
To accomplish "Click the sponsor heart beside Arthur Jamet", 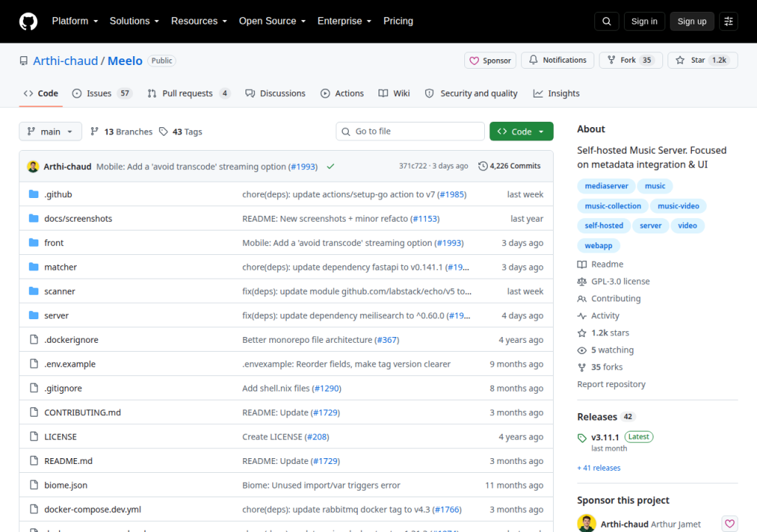I will [730, 524].
